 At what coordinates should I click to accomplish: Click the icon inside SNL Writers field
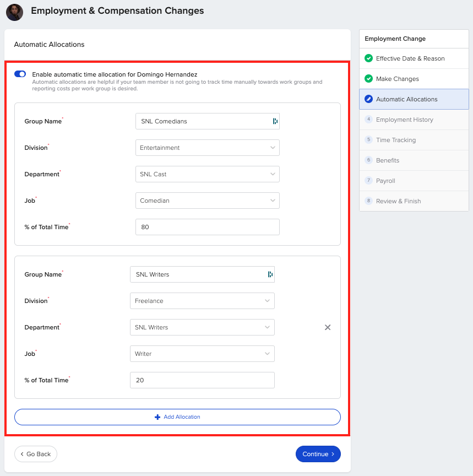tap(270, 274)
